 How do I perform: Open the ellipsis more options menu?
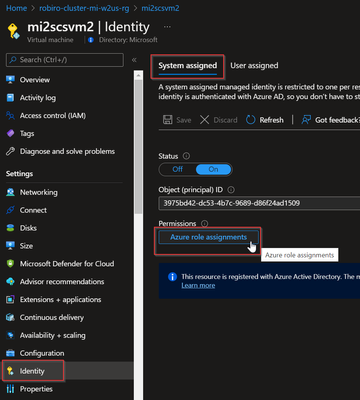tap(167, 27)
